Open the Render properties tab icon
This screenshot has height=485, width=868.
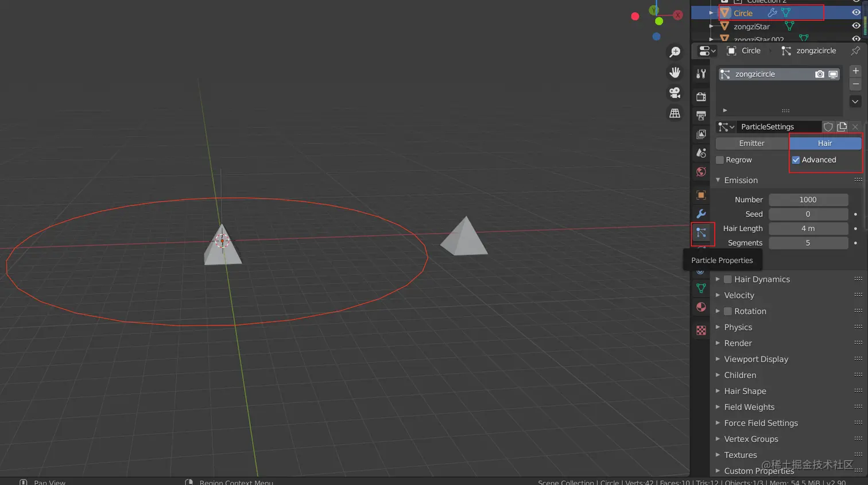(701, 96)
